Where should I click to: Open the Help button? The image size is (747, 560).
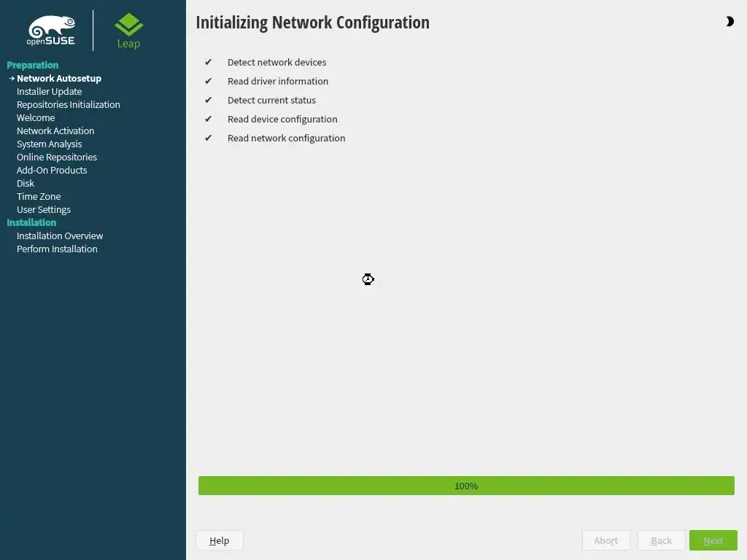tap(219, 540)
